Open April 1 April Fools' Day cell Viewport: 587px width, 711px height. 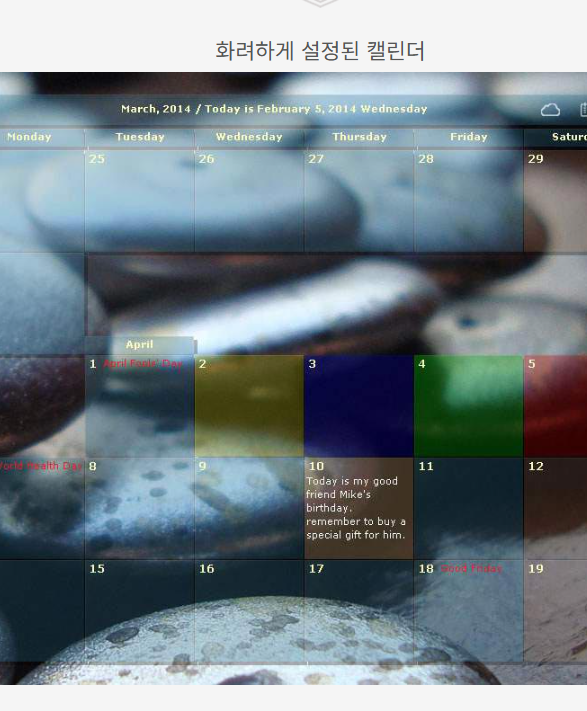pyautogui.click(x=140, y=406)
